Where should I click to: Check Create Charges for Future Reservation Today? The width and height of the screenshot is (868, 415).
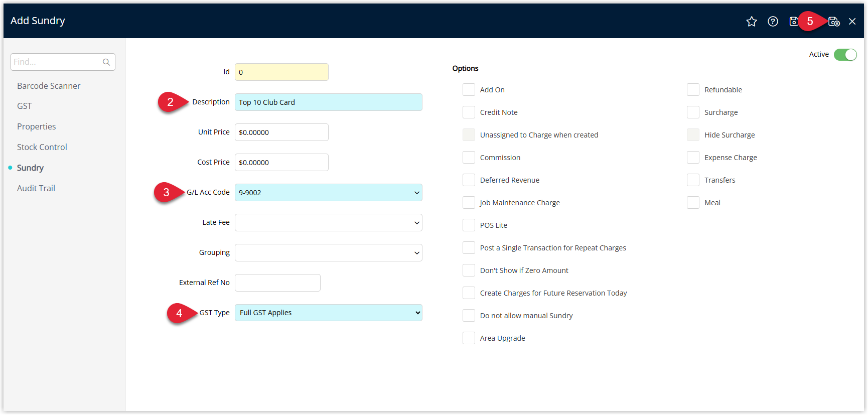469,293
